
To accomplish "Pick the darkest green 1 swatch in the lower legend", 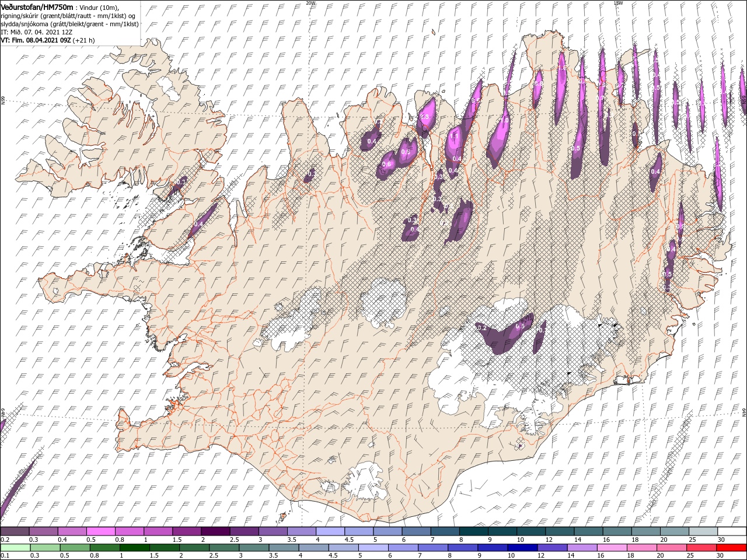I will (x=134, y=548).
